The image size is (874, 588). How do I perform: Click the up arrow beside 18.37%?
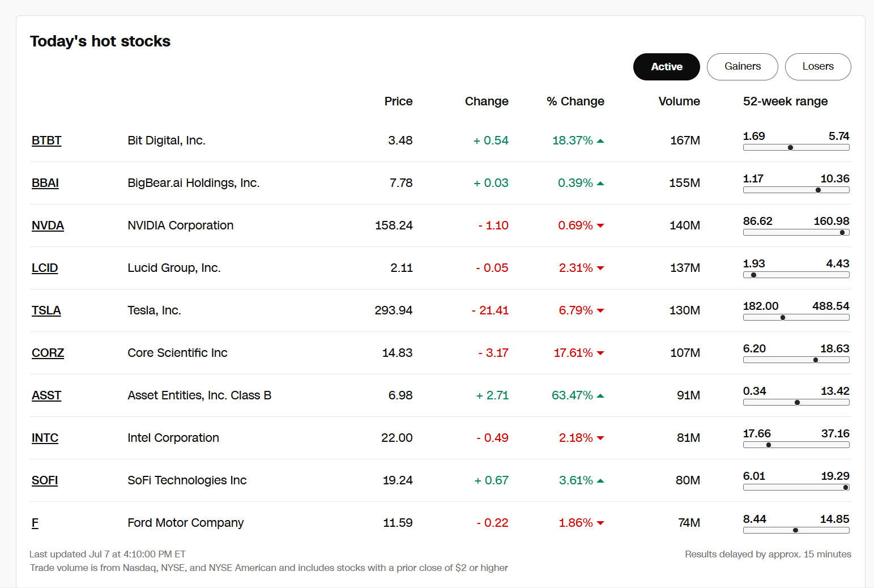coord(600,140)
